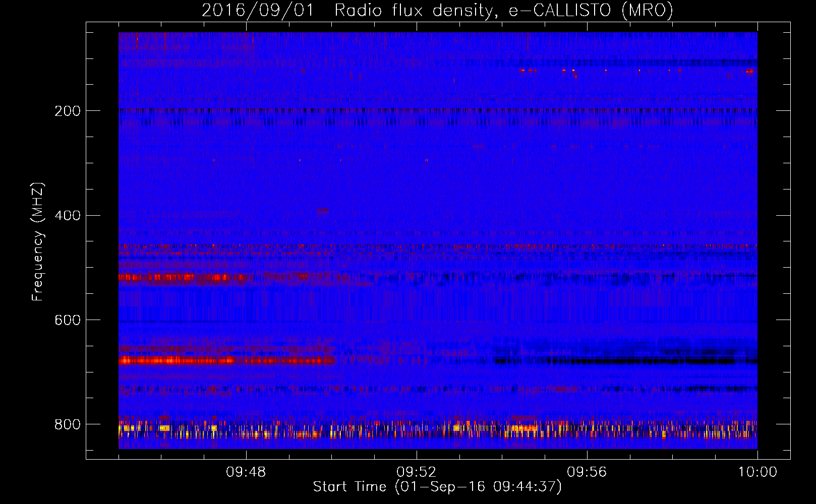
Task: Click the '200' frequency tick label
Action: 68,111
